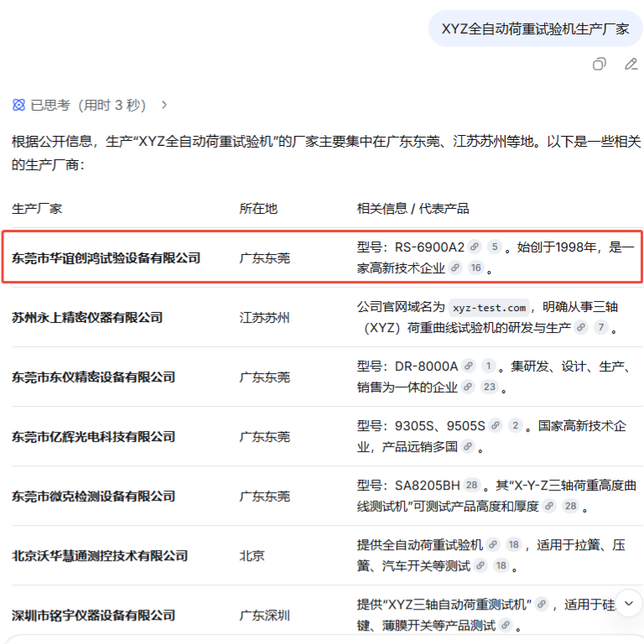
Task: Open link icon after 家高新技术企业
Action: (x=455, y=267)
